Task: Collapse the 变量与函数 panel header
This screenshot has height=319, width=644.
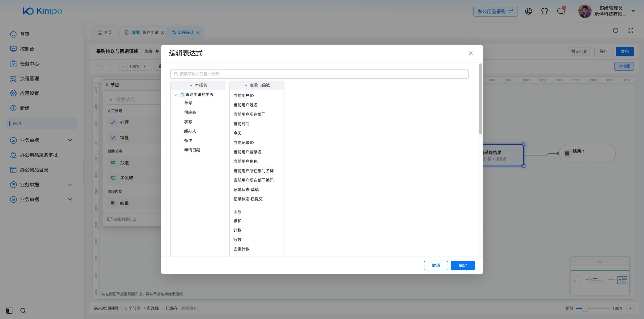Action: 257,85
